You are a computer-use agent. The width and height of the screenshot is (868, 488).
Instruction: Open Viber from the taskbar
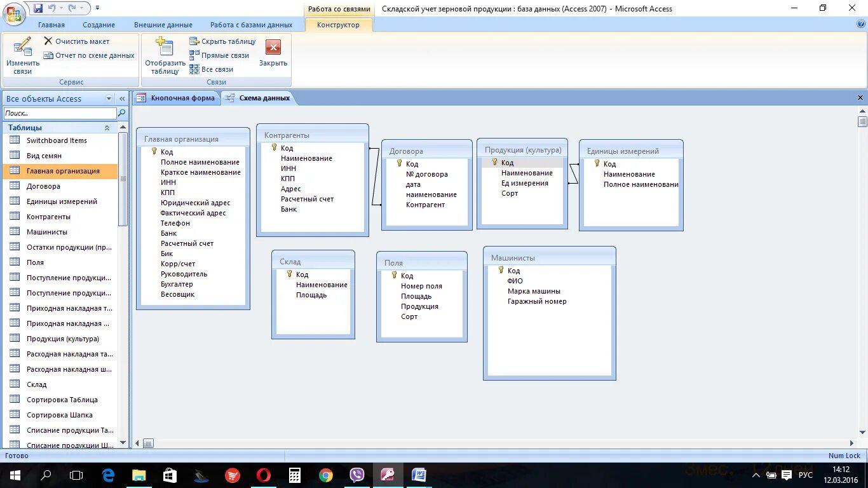pyautogui.click(x=356, y=475)
